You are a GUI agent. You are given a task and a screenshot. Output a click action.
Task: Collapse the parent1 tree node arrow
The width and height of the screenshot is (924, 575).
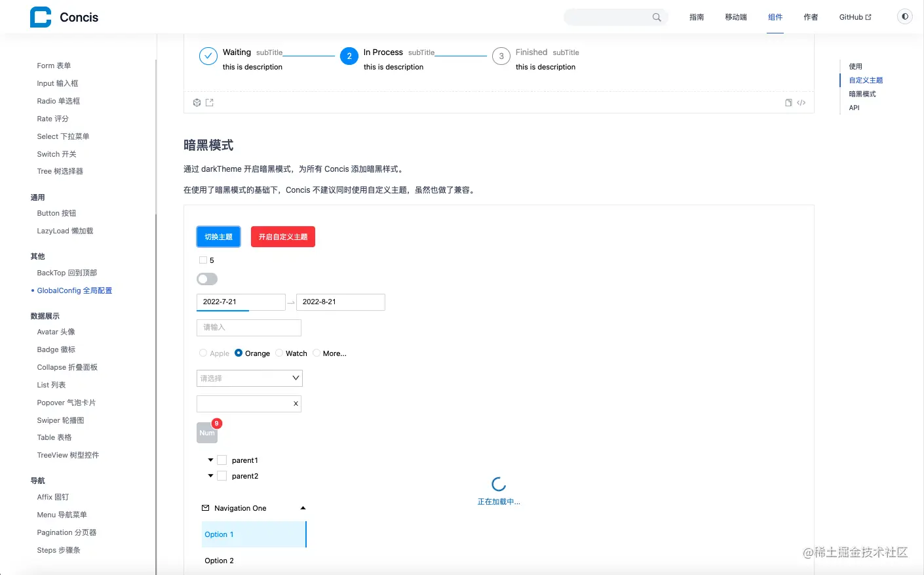tap(210, 460)
